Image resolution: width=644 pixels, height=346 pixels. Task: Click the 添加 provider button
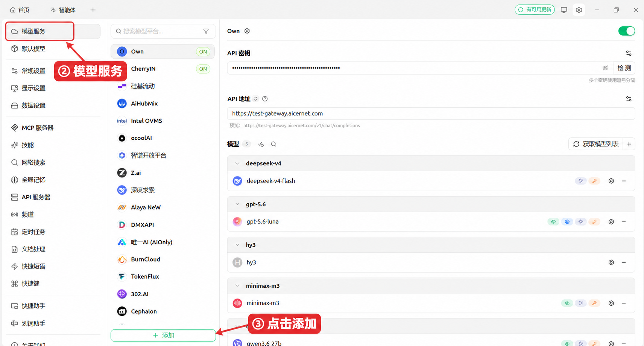(x=163, y=335)
